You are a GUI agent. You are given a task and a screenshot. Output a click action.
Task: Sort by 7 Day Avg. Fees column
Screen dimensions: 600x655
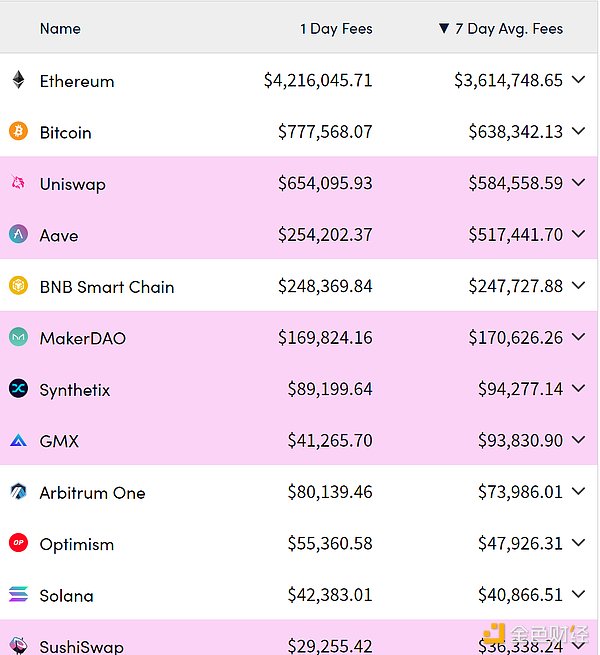coord(508,28)
